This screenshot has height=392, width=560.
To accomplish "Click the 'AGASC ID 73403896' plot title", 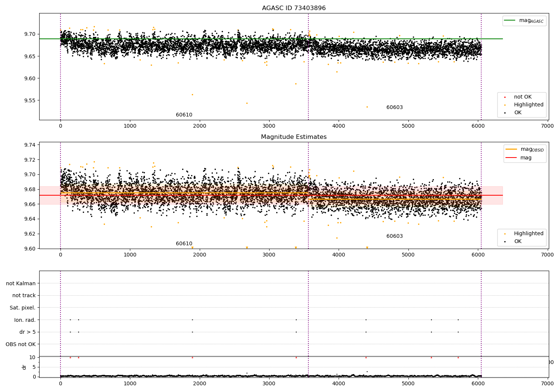I will click(x=293, y=8).
